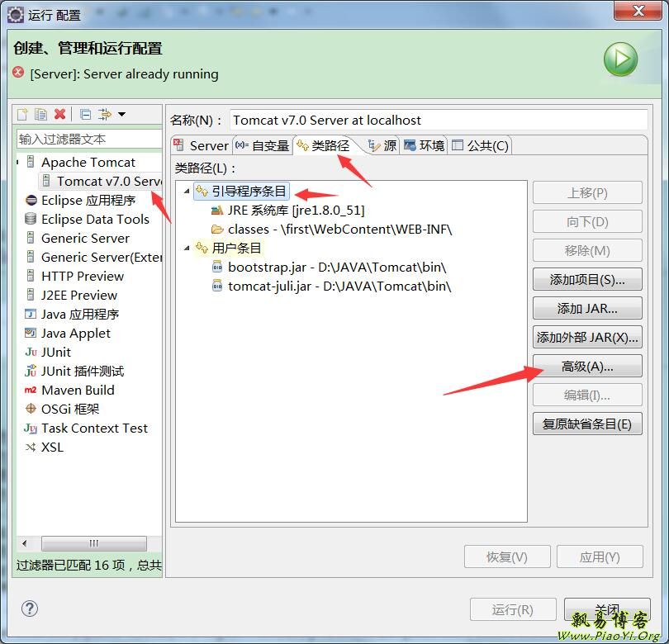The image size is (669, 644).
Task: Select Generic Server(External Launch) item
Action: 94,257
